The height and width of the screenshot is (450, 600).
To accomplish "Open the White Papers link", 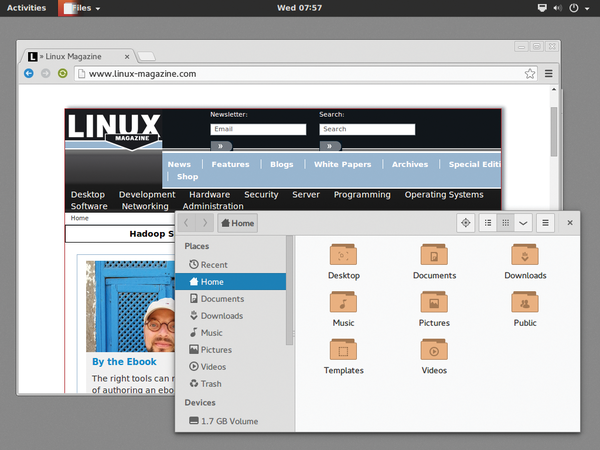I will coord(342,164).
